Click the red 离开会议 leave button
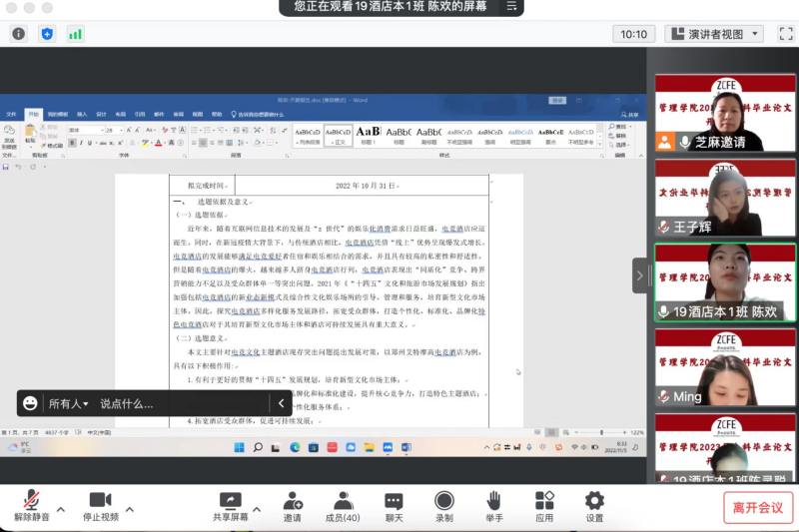 coord(758,507)
